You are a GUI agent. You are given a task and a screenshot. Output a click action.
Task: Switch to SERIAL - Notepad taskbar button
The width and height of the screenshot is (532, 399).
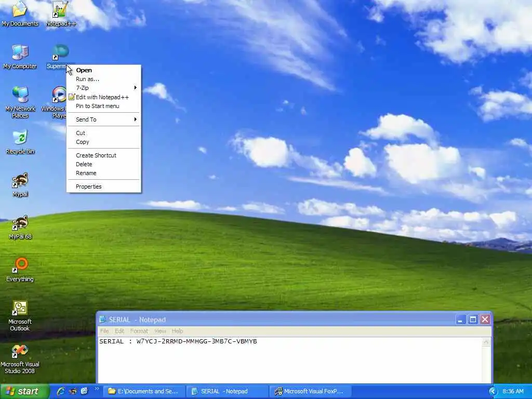coord(228,391)
